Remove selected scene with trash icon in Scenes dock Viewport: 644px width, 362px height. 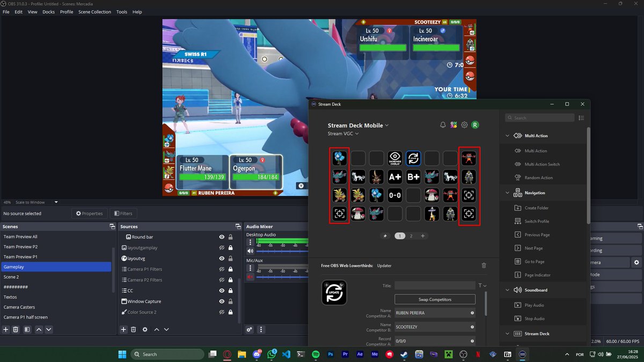16,329
